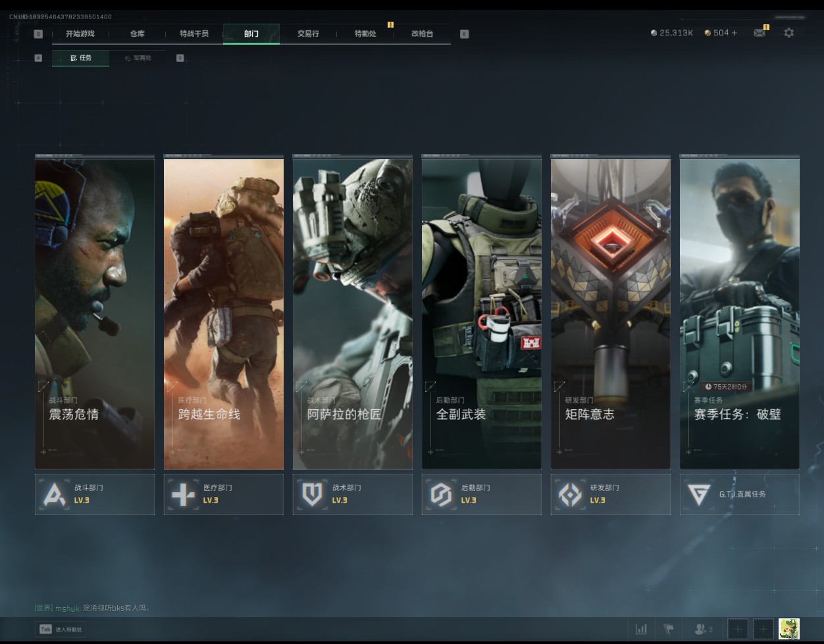The width and height of the screenshot is (824, 644).
Task: Open the 赛季任务：破壁 season card
Action: [x=739, y=312]
